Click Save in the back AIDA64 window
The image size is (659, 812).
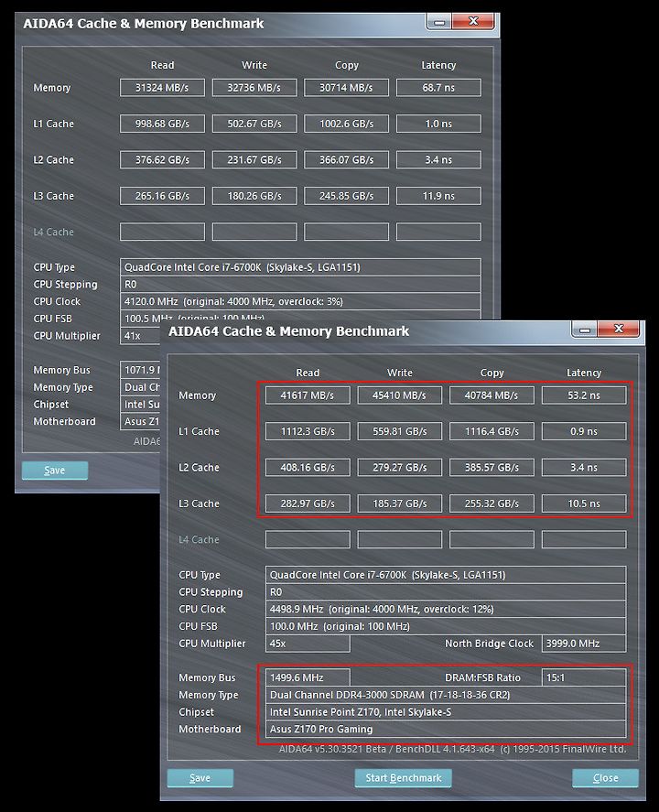coord(54,471)
